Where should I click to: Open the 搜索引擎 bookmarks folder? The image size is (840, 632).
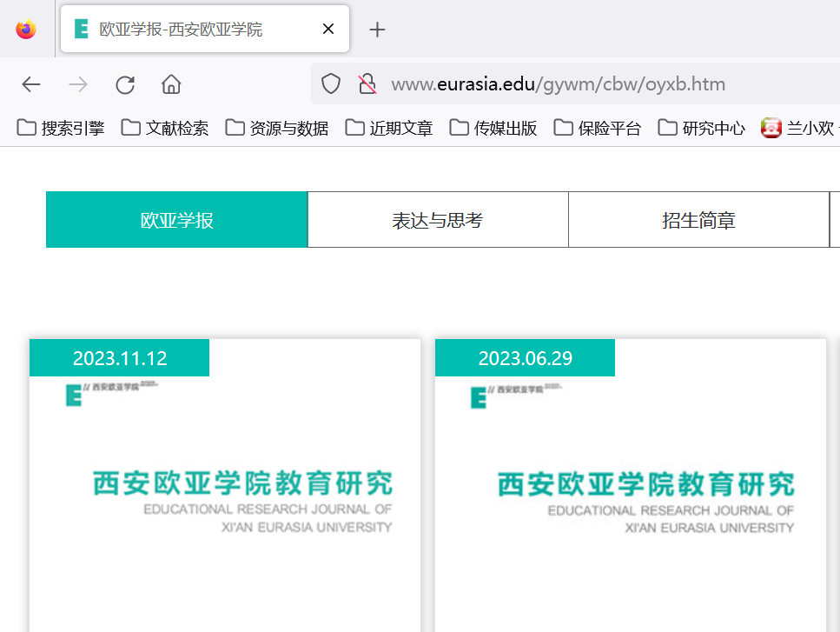click(x=61, y=128)
